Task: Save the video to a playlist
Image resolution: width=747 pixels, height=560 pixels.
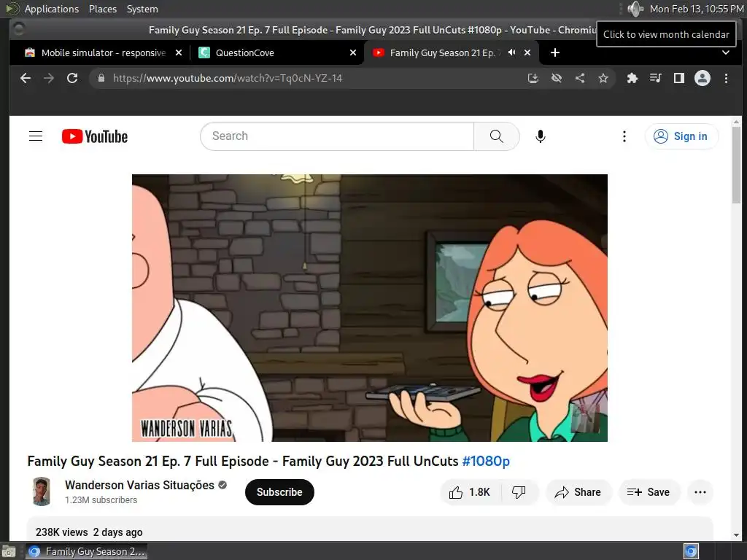Action: point(649,492)
